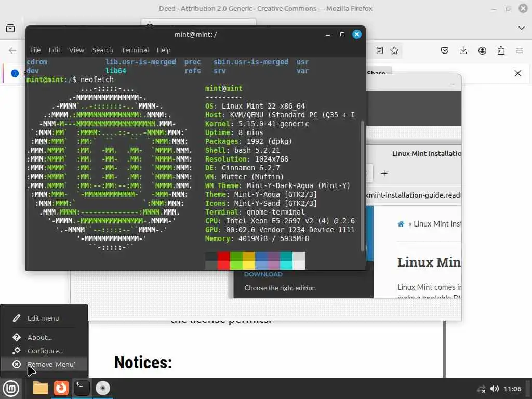Click the Memory: 4019MiB / 5935MiB line

point(257,238)
